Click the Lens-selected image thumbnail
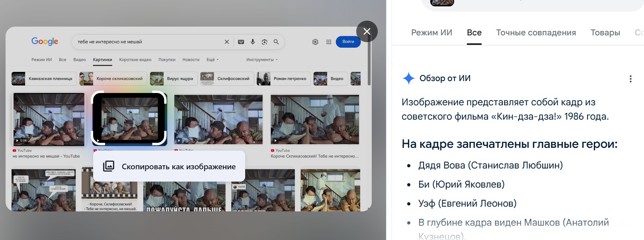Screen dimensions: 644x240 click(x=129, y=118)
